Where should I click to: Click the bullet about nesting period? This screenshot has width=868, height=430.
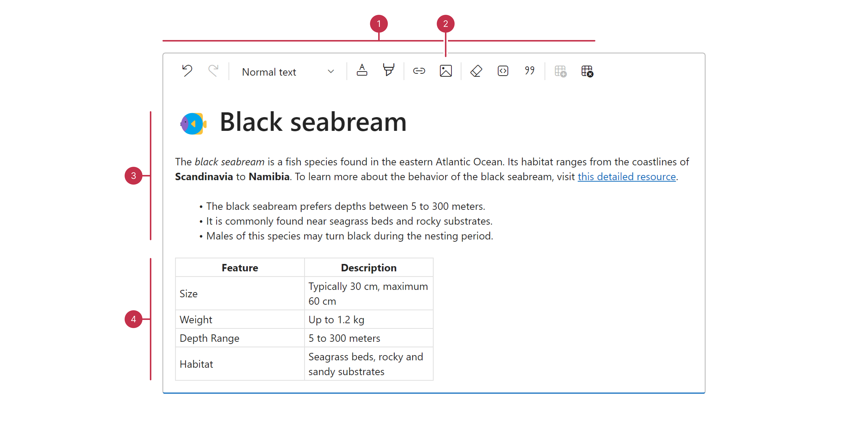pos(349,236)
